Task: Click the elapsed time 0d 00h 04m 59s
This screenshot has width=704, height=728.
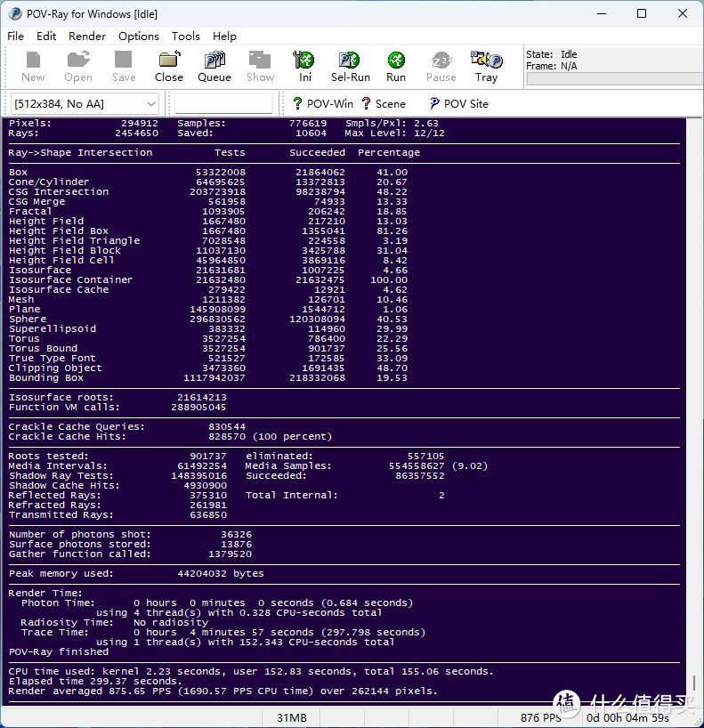Action: tap(627, 718)
